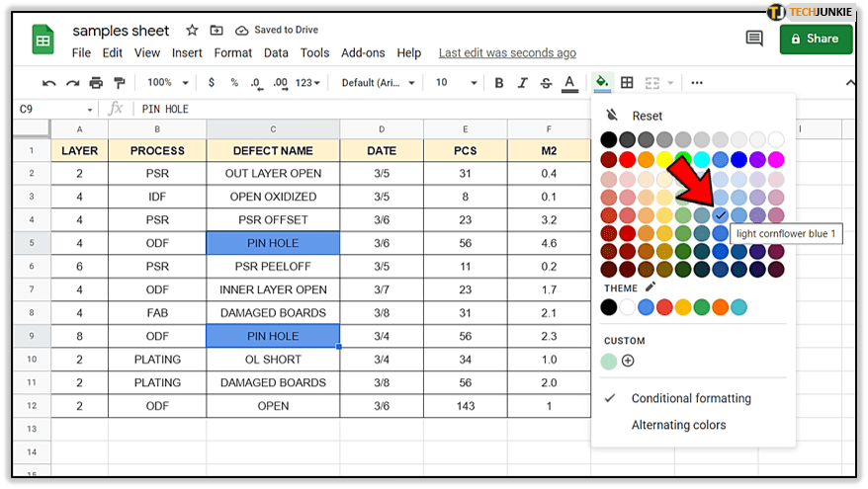Click the print icon
Viewport: 868px width, 489px height.
pos(96,83)
